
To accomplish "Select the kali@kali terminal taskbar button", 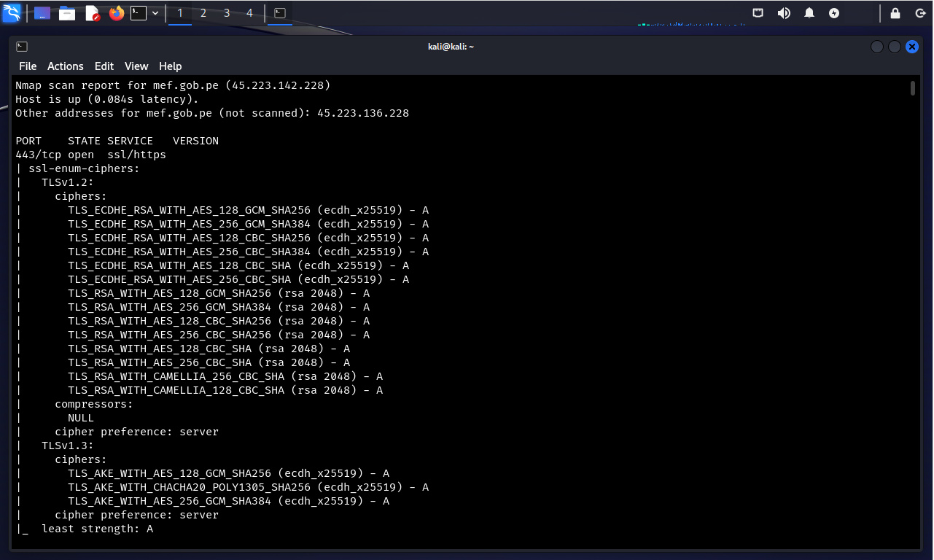I will point(279,13).
